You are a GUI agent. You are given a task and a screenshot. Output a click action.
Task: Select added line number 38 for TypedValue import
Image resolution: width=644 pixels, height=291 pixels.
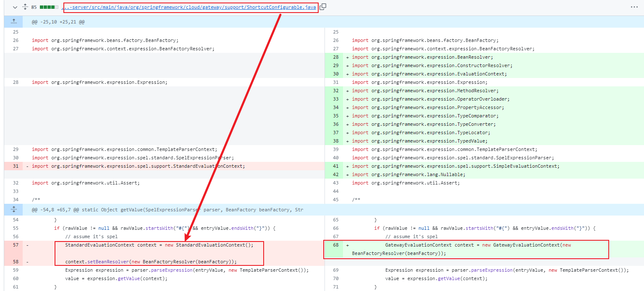coord(335,141)
